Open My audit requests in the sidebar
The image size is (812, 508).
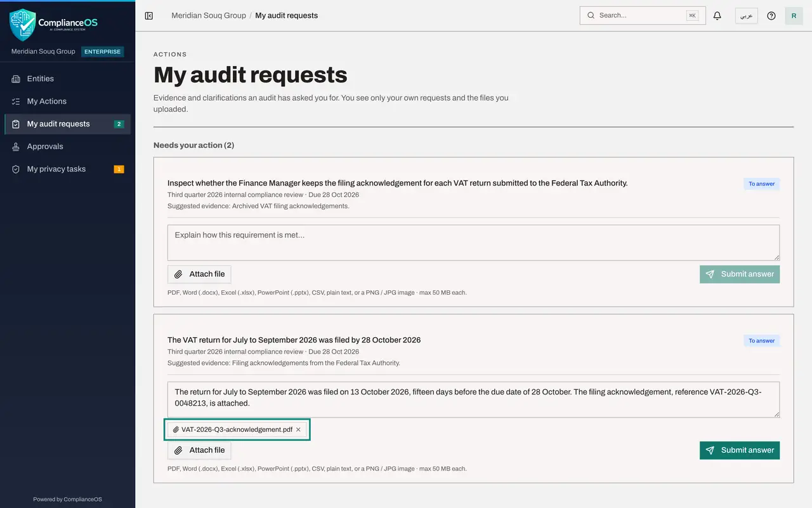67,124
